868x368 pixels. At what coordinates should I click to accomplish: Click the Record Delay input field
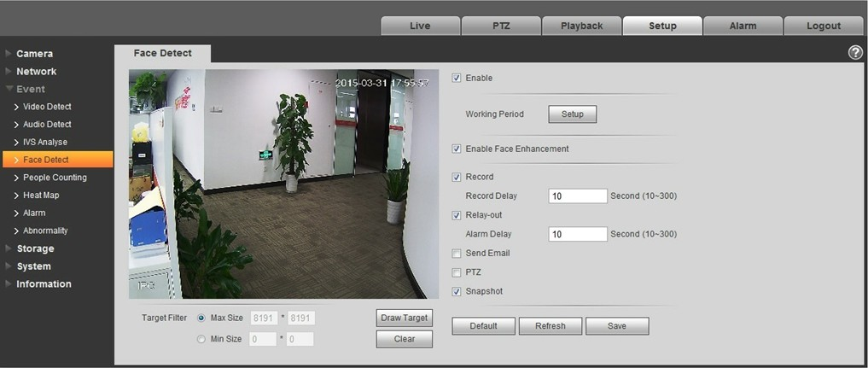click(x=578, y=196)
